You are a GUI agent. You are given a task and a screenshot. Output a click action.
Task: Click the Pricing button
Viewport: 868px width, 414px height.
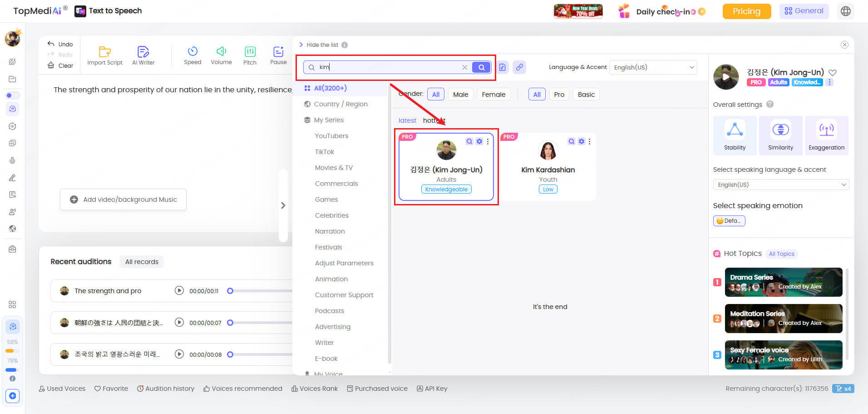746,11
